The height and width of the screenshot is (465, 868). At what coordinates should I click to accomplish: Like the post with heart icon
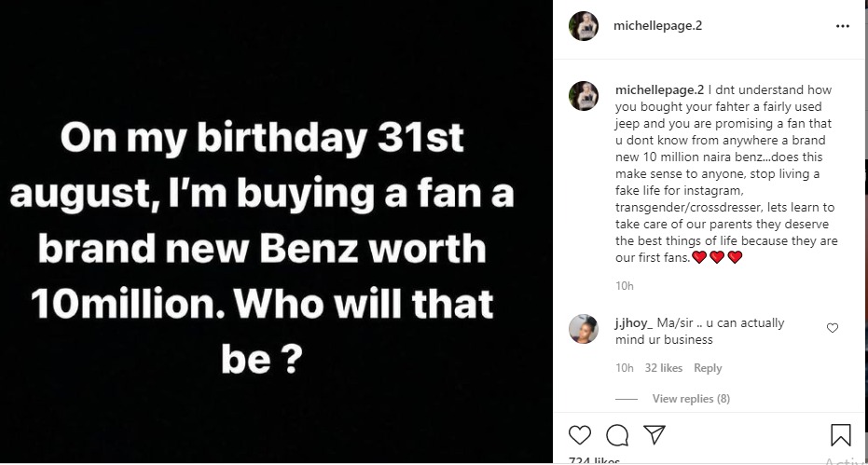point(580,435)
